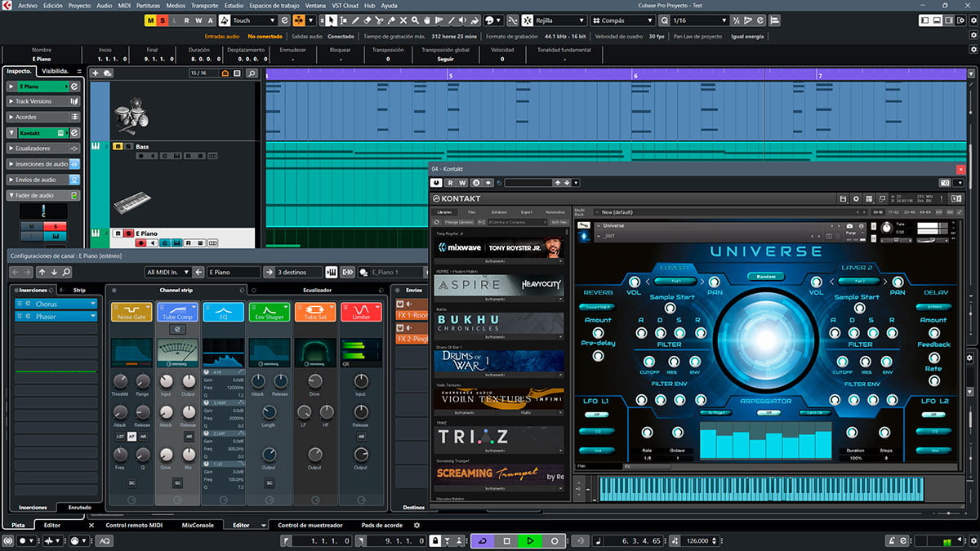Open the Compás grid type dropdown
This screenshot has height=551, width=980.
click(x=621, y=20)
